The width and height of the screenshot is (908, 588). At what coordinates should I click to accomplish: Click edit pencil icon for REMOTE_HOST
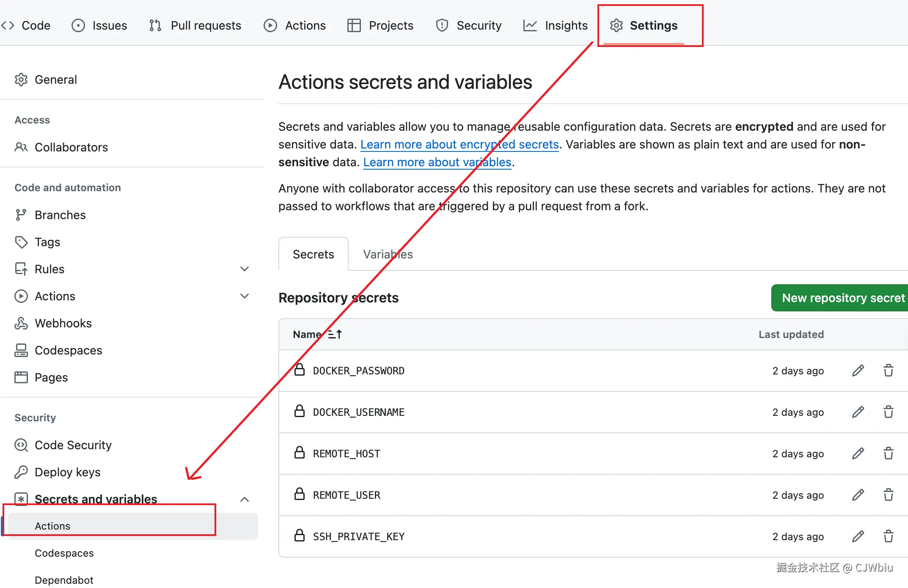(x=858, y=453)
